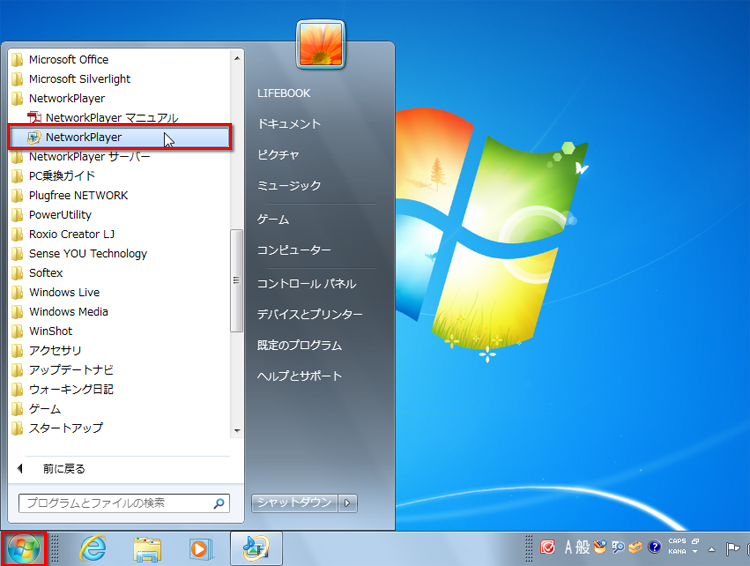Open コンピューター from Start menu

coord(294,250)
